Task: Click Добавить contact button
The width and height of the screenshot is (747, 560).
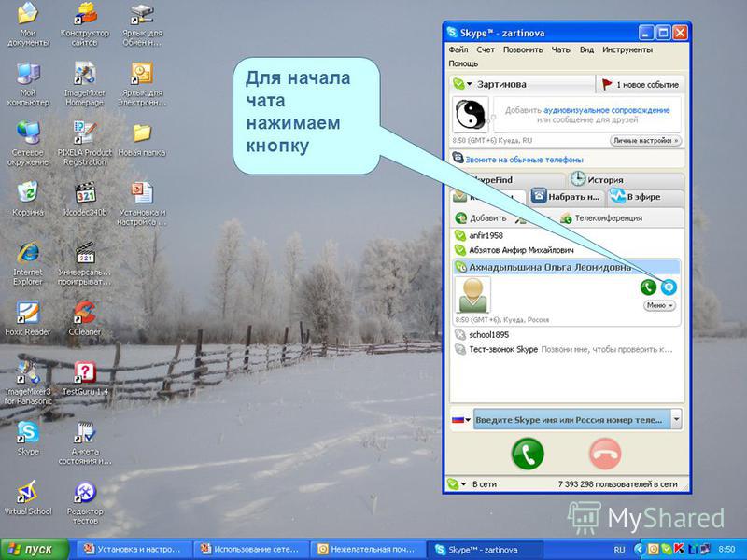Action: 481,218
